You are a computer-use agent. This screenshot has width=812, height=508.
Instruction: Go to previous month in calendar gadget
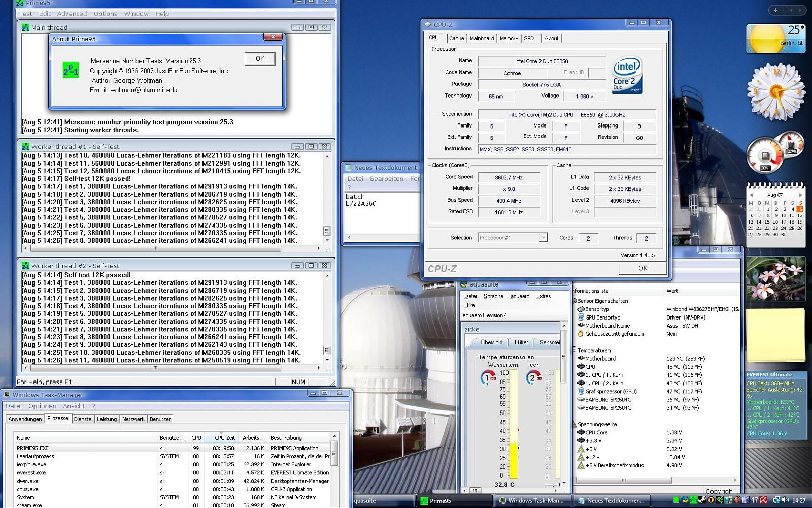point(752,195)
